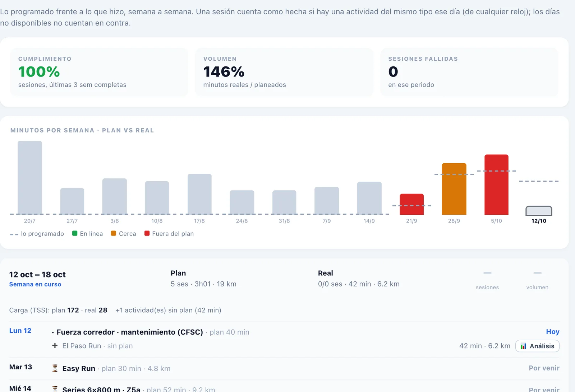Click the Hoy label on Lun 12
The height and width of the screenshot is (392, 575).
553,332
